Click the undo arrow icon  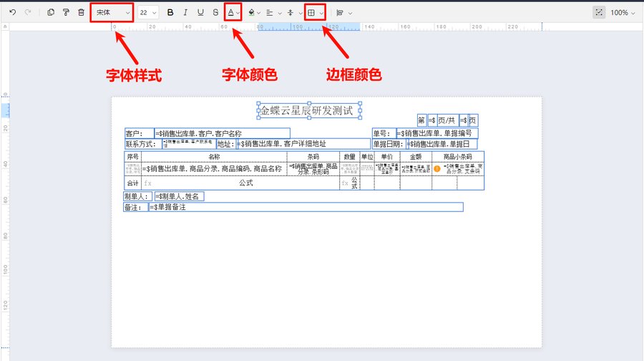(x=13, y=12)
